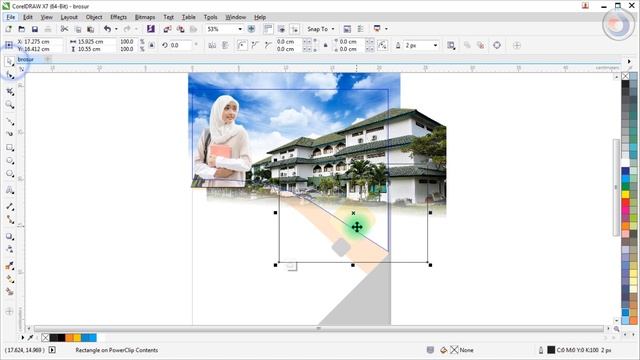Click the Cut scissors icon

[64, 29]
